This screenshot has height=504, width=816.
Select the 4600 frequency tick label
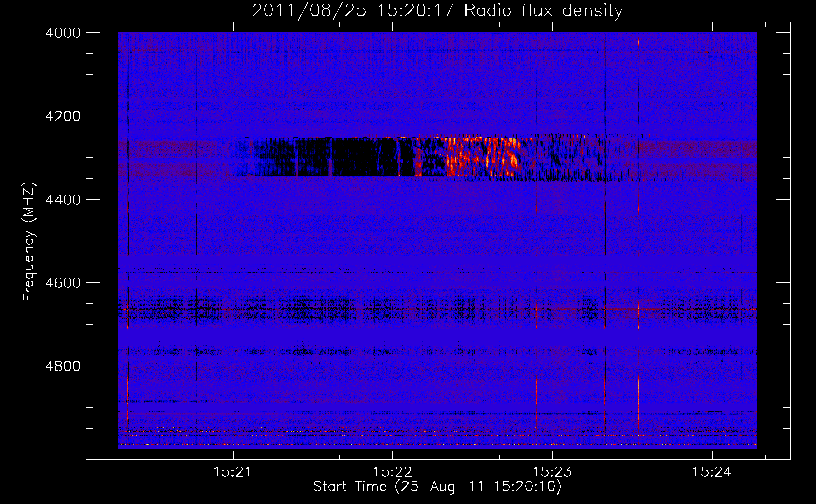click(63, 283)
